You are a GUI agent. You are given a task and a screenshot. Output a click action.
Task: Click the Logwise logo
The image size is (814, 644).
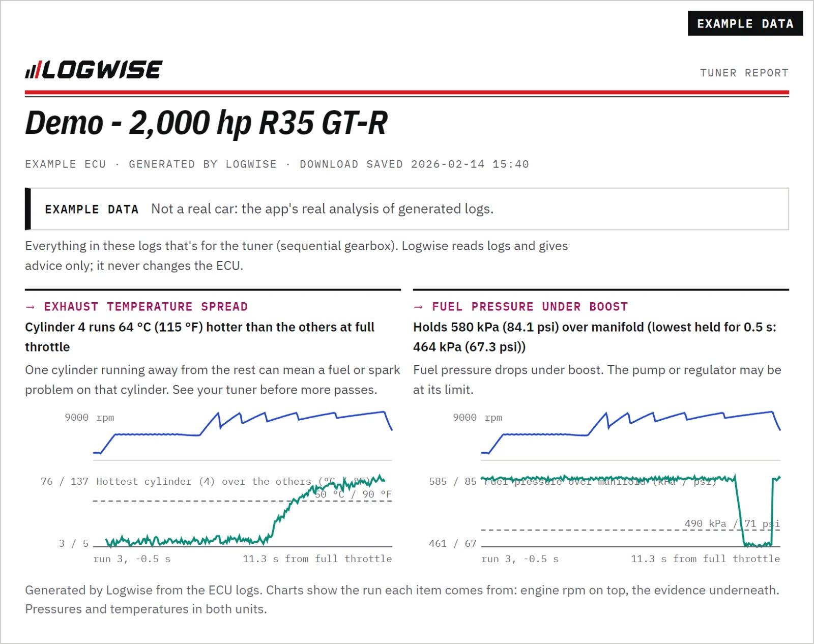[94, 70]
